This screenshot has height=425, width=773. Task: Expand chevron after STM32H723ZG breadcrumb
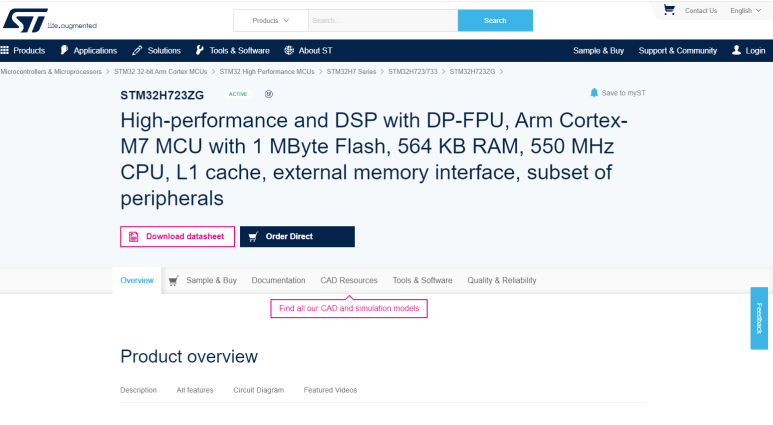pos(501,72)
